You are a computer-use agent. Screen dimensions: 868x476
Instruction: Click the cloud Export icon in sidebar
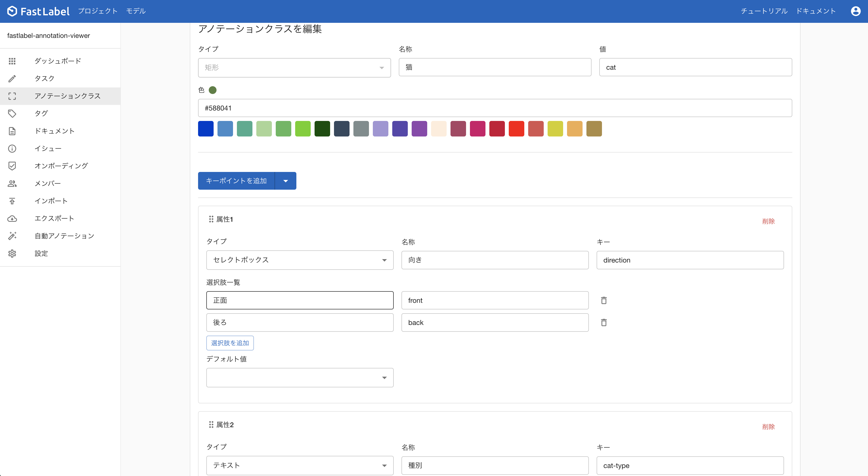coord(12,218)
